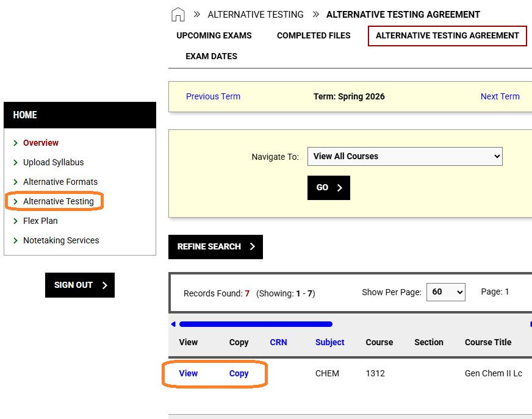Sort table by Subject column
The image size is (532, 419).
330,342
